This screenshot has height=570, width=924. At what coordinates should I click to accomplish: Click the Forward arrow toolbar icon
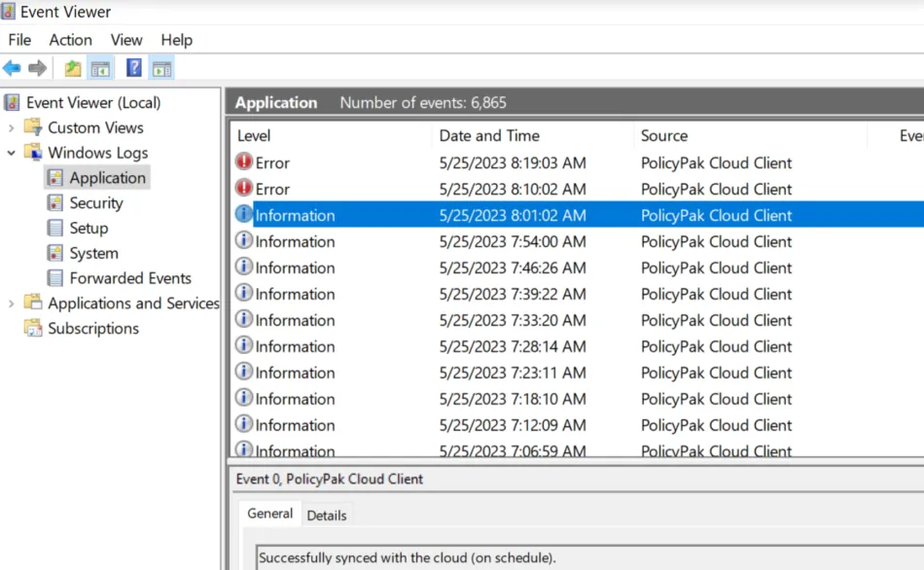[37, 68]
